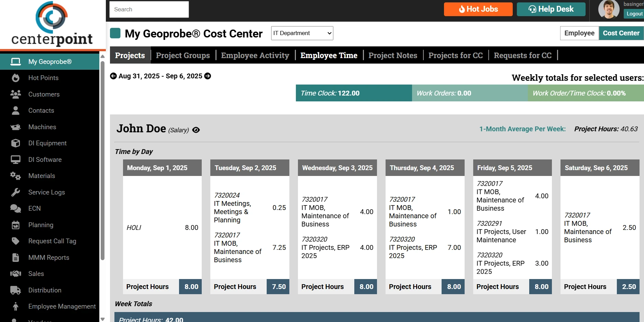
Task: Open My Geoprobe laptop icon in sidebar
Action: click(x=15, y=62)
